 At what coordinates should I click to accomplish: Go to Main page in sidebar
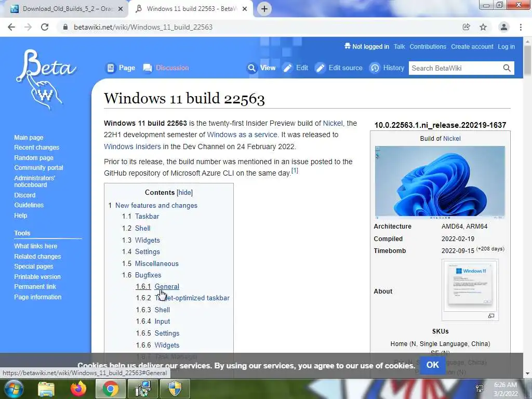click(x=29, y=137)
